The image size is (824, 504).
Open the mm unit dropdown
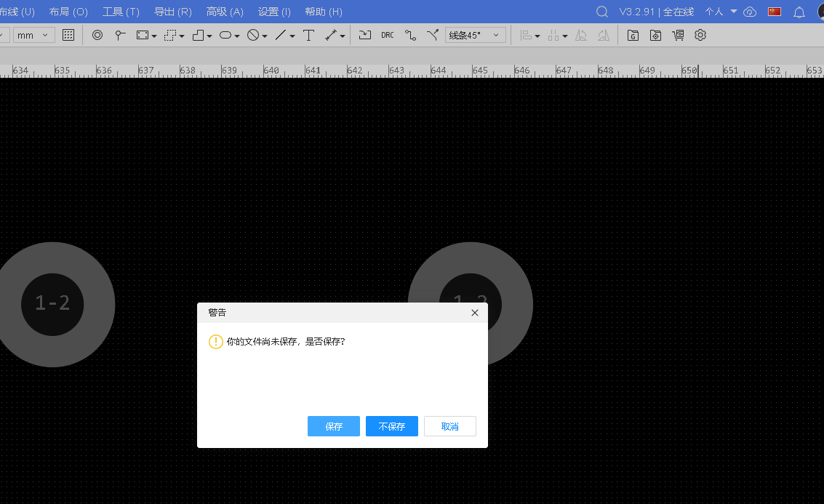[34, 35]
